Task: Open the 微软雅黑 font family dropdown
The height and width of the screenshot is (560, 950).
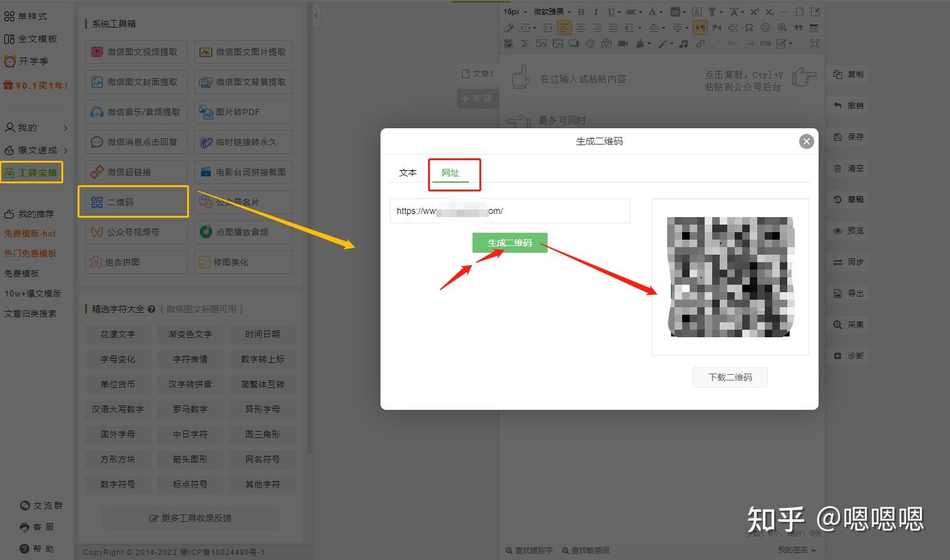Action: click(552, 12)
